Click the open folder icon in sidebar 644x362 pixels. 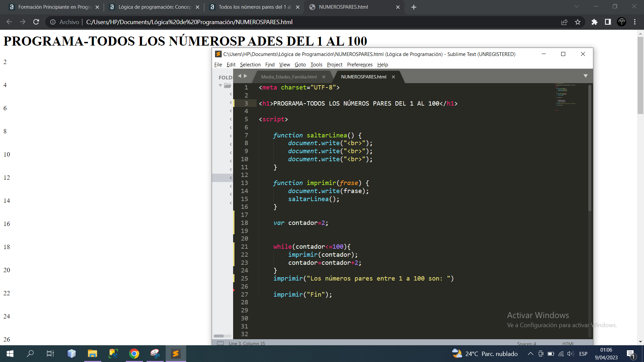[228, 85]
